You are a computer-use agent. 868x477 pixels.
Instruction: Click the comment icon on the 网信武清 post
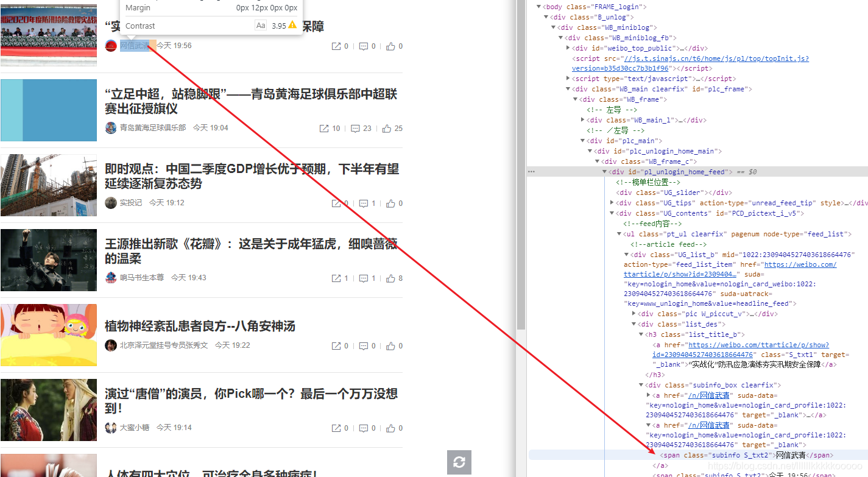point(364,46)
